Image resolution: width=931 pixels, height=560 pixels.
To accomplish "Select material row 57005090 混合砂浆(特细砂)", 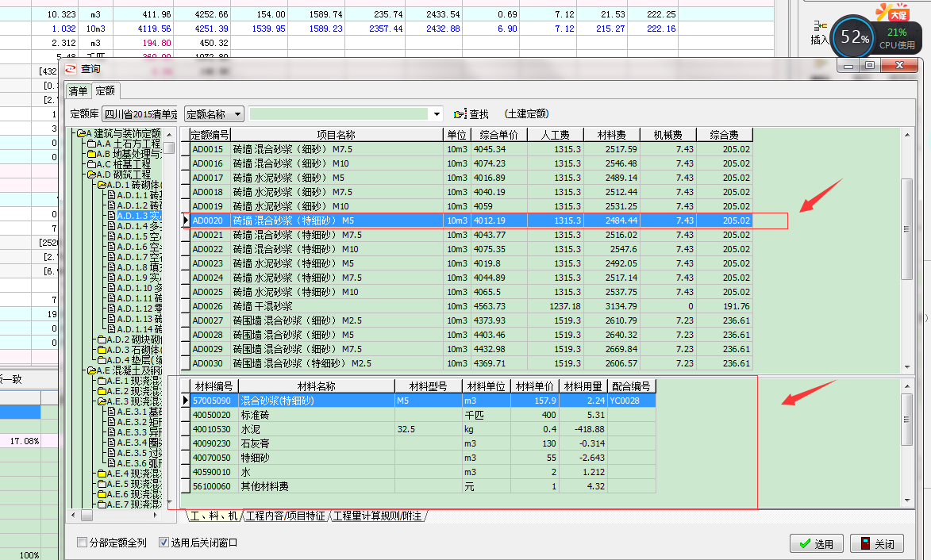I will (x=423, y=401).
